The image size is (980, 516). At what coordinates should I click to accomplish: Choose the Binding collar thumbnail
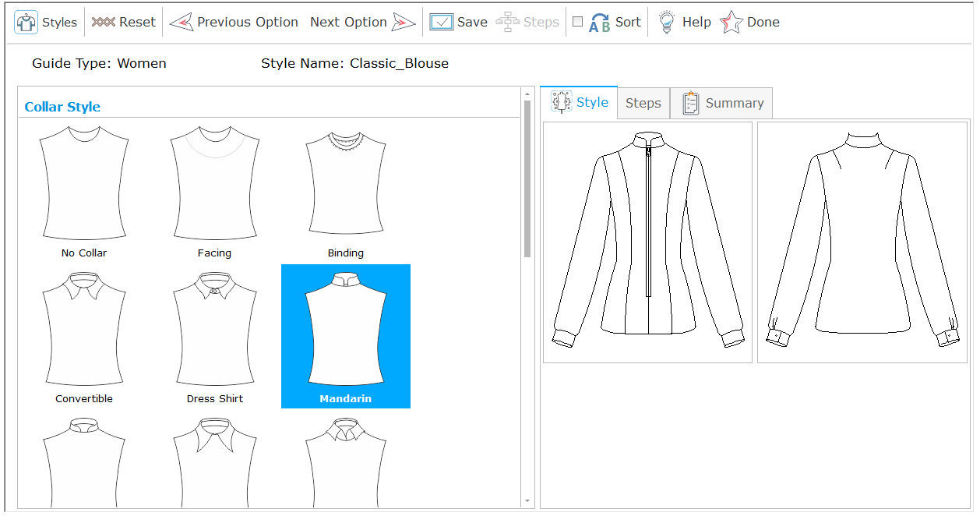pos(346,183)
